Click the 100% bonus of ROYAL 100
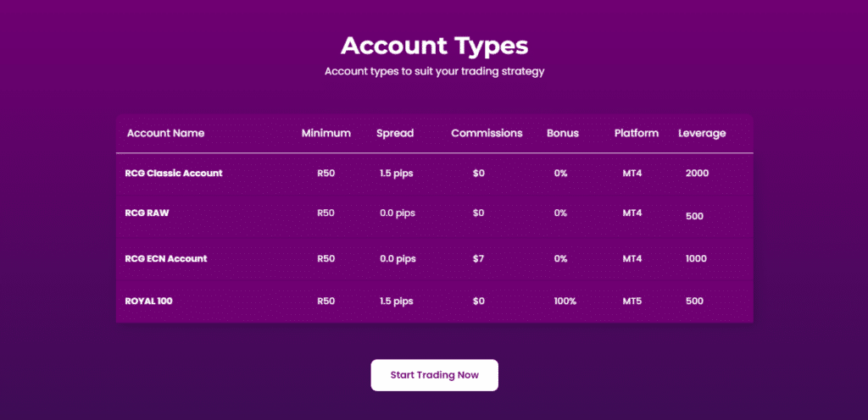 tap(565, 301)
